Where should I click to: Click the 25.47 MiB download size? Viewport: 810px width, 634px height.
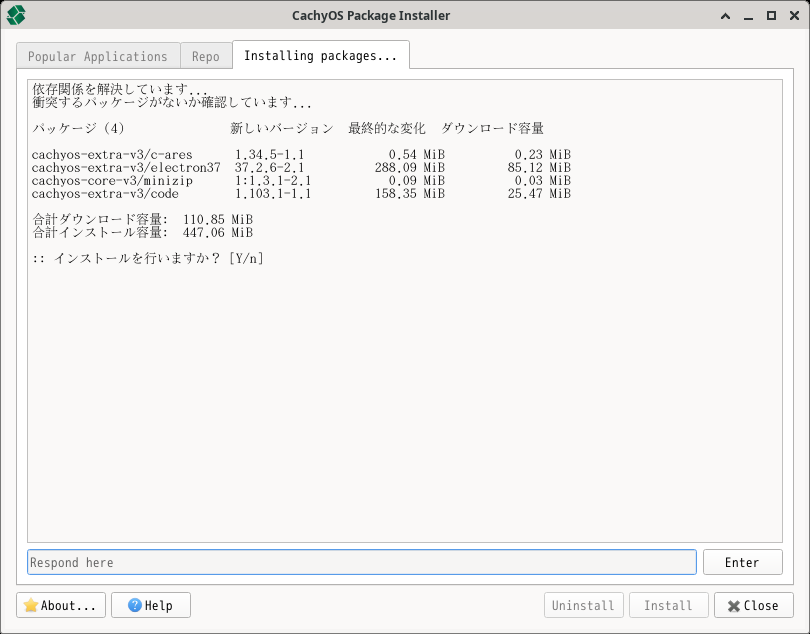539,193
